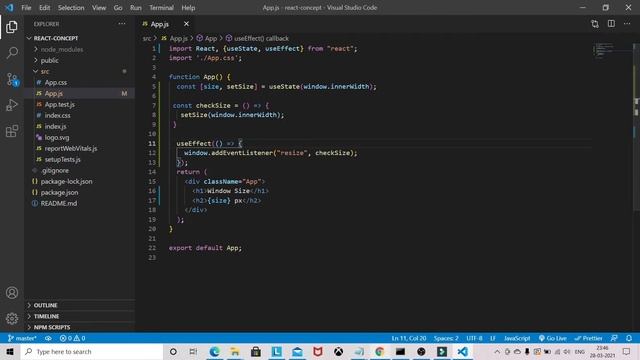Image resolution: width=640 pixels, height=360 pixels.
Task: Click the errors and warnings count in status bar
Action: click(x=72, y=338)
